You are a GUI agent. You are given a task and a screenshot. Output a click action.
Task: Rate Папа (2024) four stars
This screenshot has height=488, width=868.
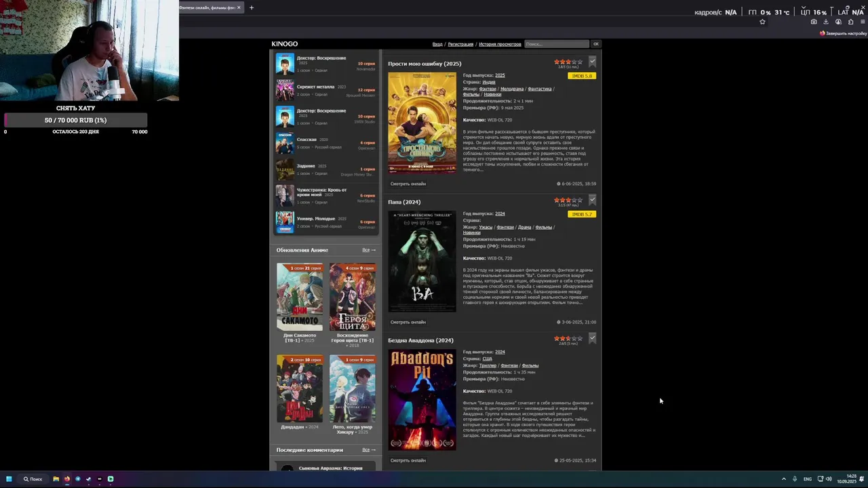click(x=574, y=200)
